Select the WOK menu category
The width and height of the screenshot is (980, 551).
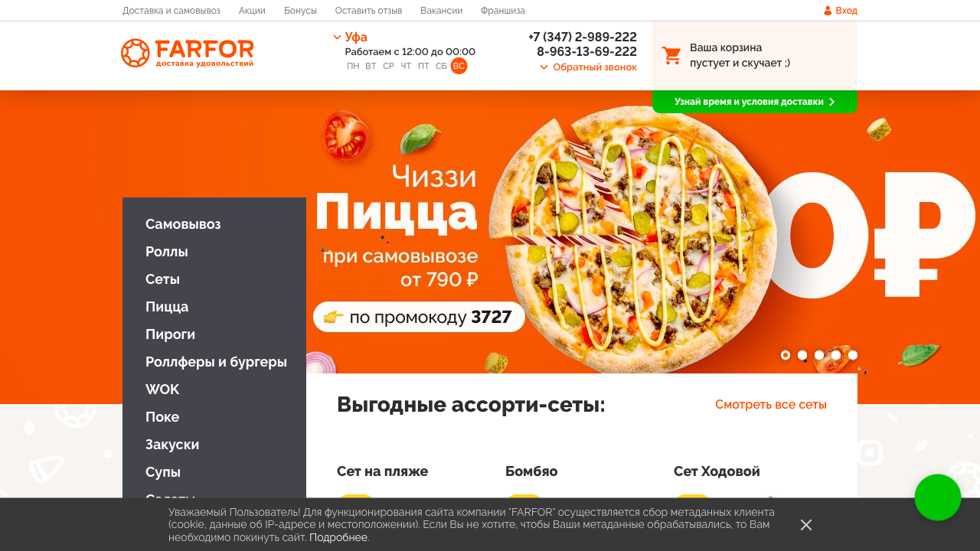click(x=162, y=390)
